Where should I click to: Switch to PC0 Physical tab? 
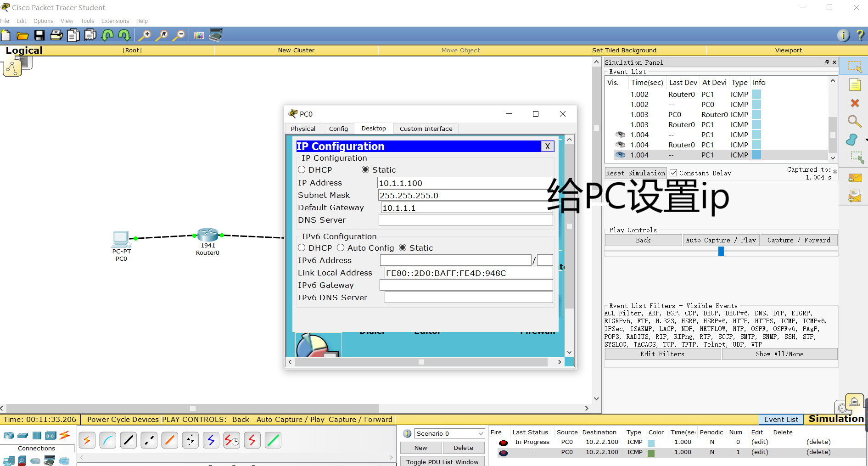(303, 129)
